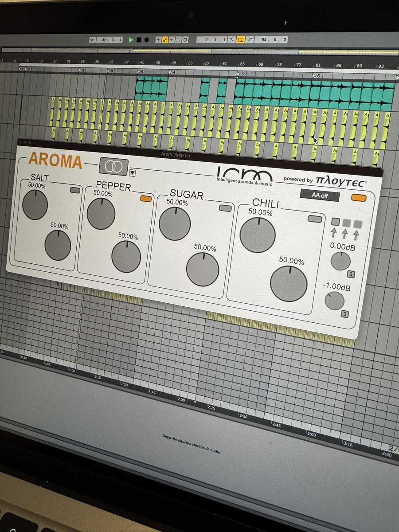399x532 pixels.
Task: Click the Session Record circle icon
Action: pyautogui.click(x=185, y=39)
